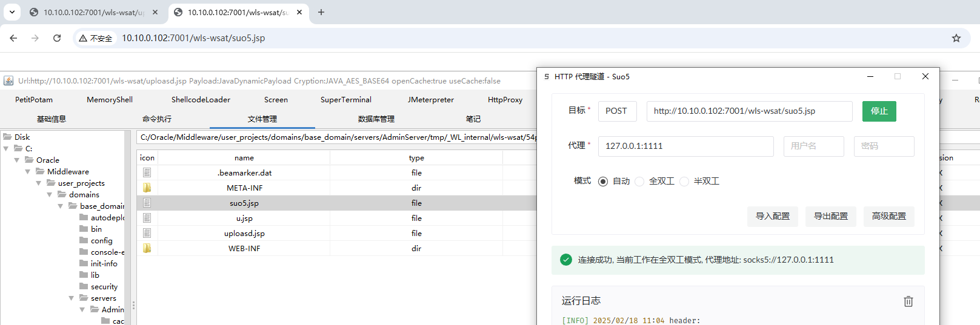Click the WEB-INF folder icon in file list
Viewport: 980px width, 325px height.
point(147,248)
